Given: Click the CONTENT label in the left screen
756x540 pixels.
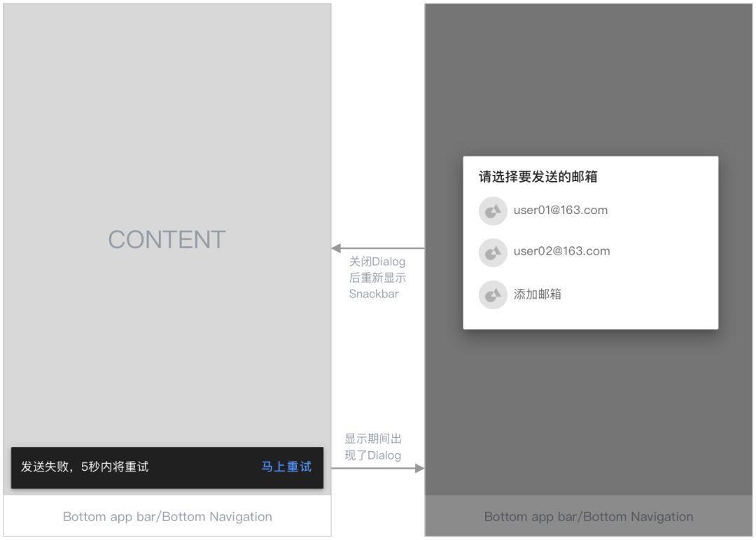Looking at the screenshot, I should click(167, 240).
